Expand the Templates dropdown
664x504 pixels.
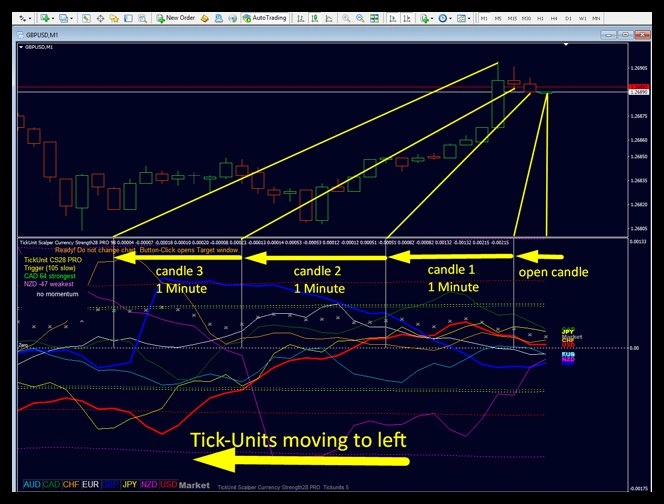(x=464, y=18)
